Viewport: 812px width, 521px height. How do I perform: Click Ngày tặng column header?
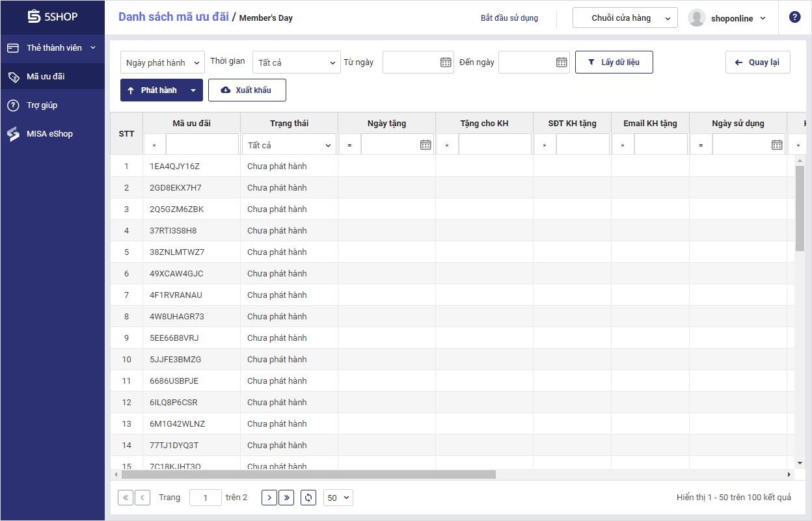coord(387,123)
